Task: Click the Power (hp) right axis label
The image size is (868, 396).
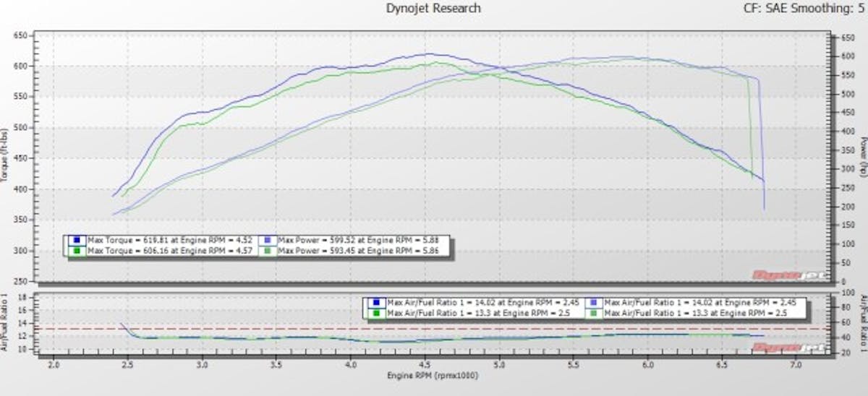Action: click(863, 159)
